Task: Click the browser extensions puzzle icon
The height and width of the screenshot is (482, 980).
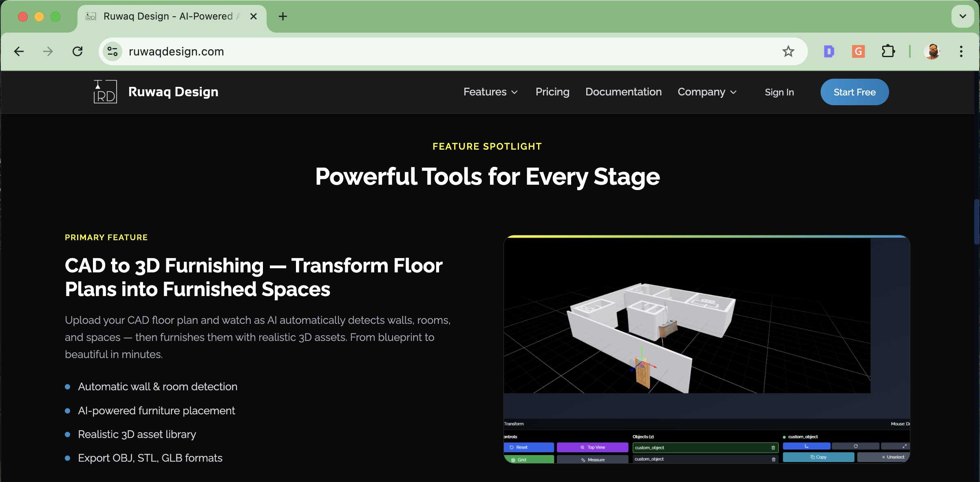Action: tap(889, 51)
